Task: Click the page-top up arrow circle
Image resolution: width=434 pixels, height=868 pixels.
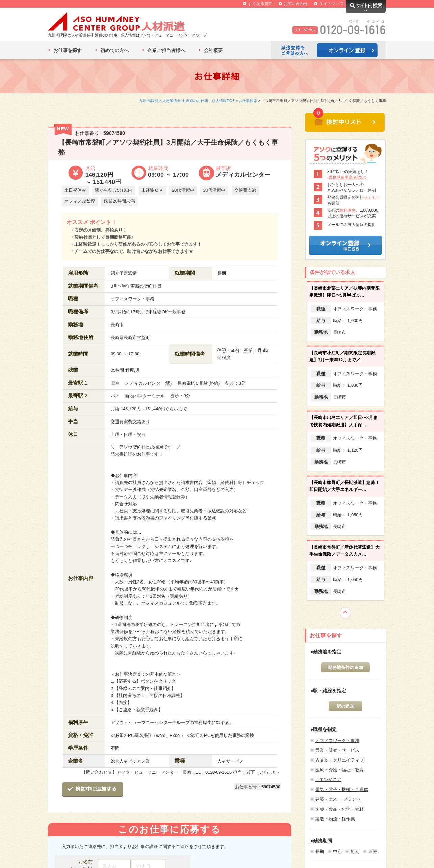Action: 345,612
